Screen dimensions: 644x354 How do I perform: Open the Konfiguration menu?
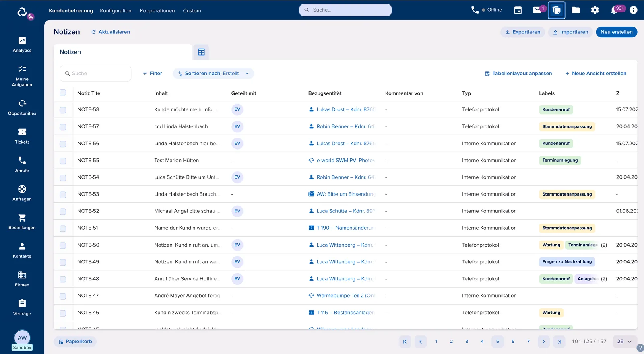point(116,10)
